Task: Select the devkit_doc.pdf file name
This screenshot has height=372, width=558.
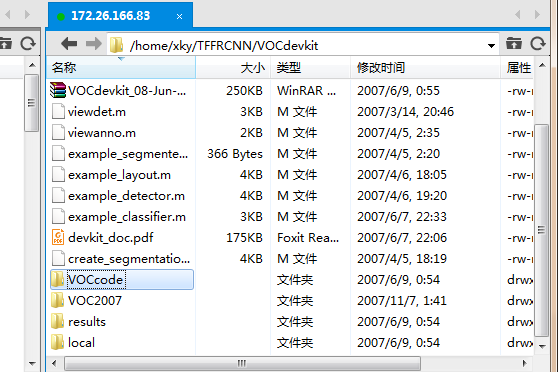Action: [110, 238]
